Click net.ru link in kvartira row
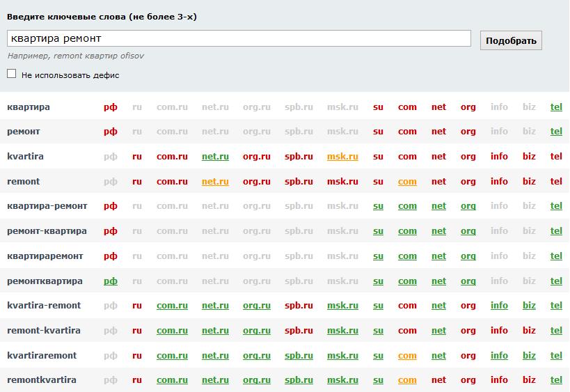Viewport: 570px width, 392px height. click(x=215, y=157)
